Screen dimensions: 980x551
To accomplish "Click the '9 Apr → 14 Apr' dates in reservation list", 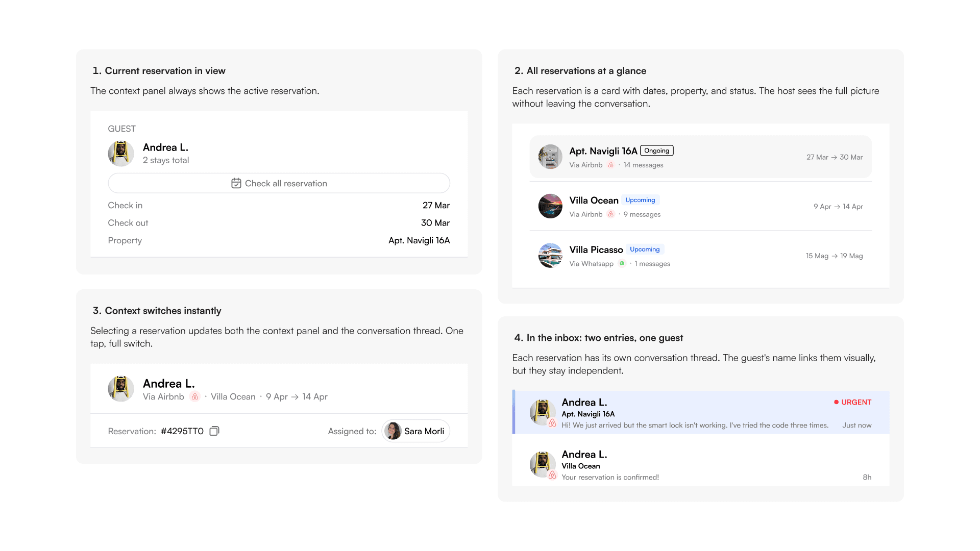I will tap(838, 206).
